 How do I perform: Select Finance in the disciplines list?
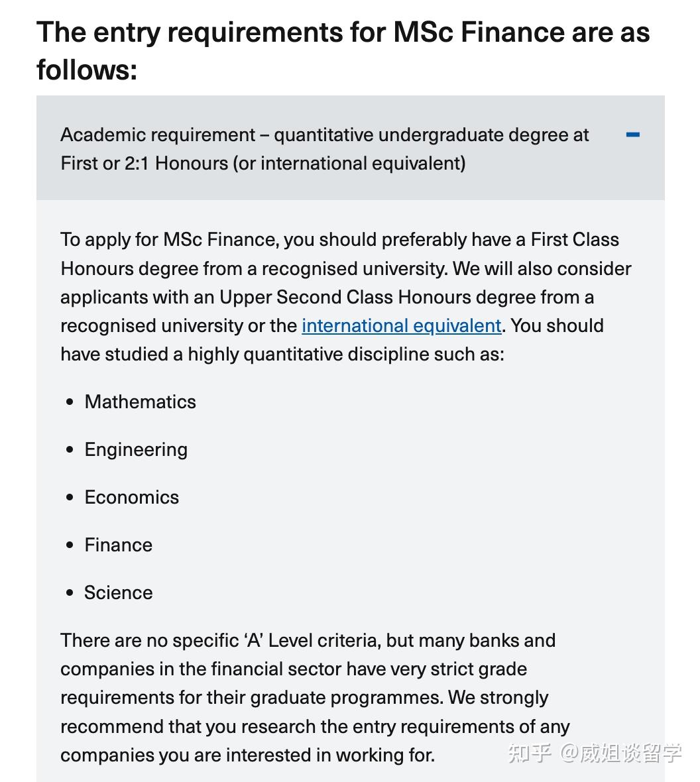(x=117, y=545)
